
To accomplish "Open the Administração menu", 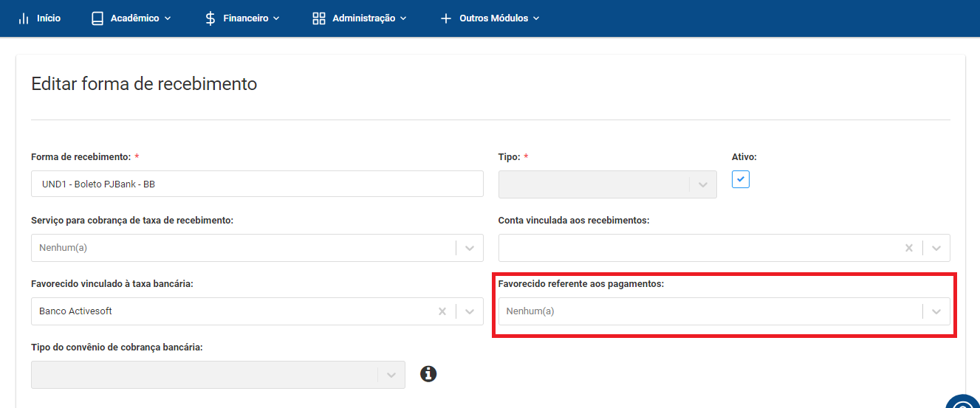I will pyautogui.click(x=360, y=18).
